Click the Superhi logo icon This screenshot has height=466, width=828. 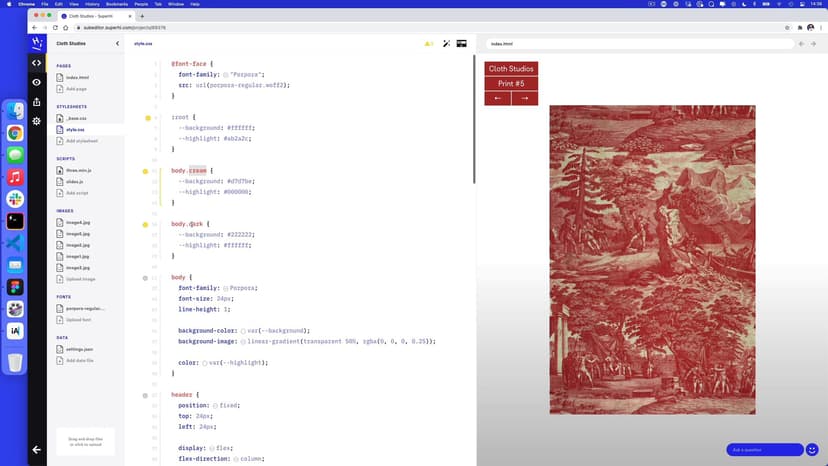pyautogui.click(x=37, y=43)
